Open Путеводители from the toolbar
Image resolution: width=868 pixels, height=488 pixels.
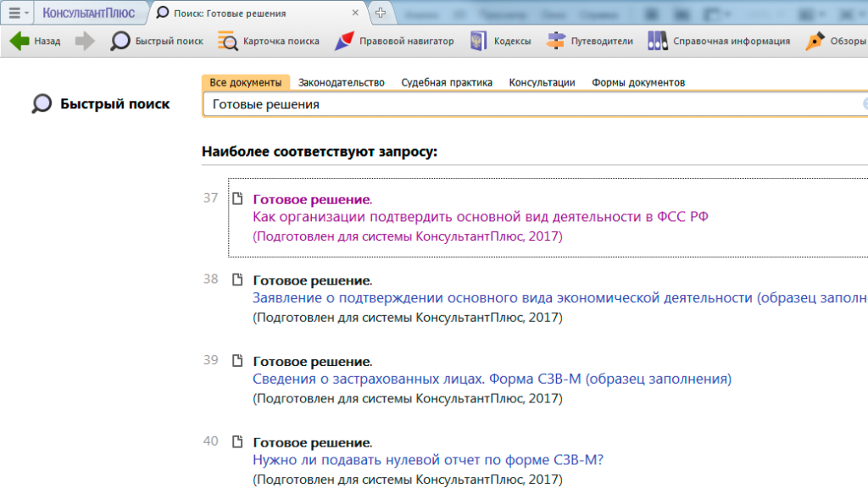pyautogui.click(x=590, y=41)
